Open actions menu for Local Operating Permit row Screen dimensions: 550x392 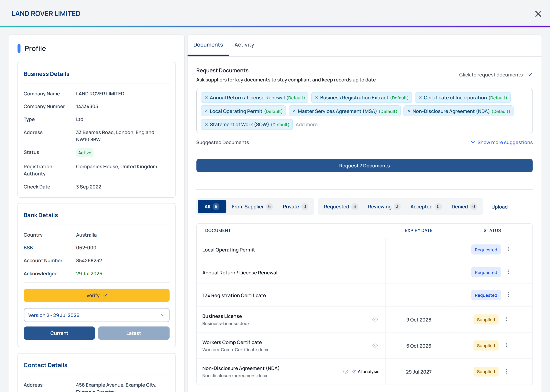click(x=508, y=249)
